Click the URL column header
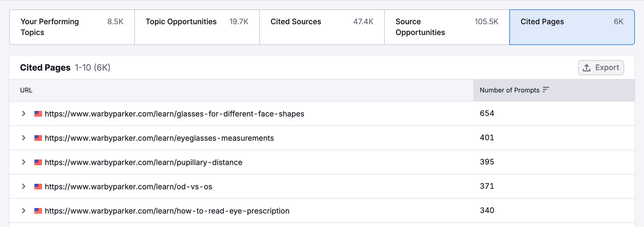 26,90
